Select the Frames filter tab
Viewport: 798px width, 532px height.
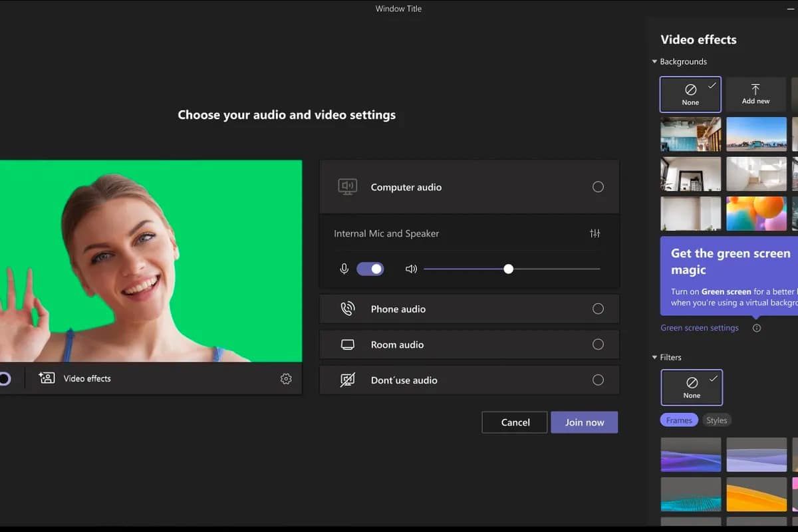[678, 420]
